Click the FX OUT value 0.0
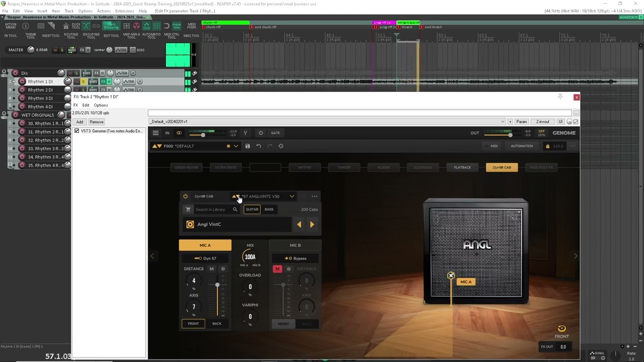 tap(563, 347)
